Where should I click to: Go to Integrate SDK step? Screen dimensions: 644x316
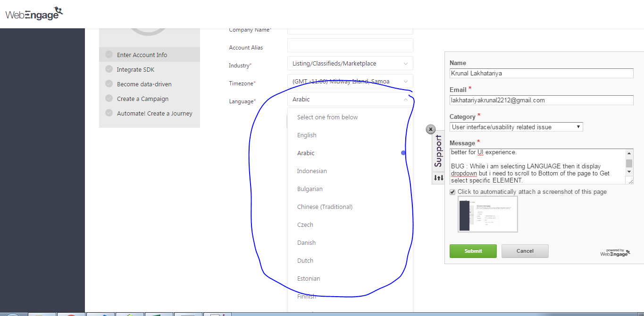pos(150,69)
